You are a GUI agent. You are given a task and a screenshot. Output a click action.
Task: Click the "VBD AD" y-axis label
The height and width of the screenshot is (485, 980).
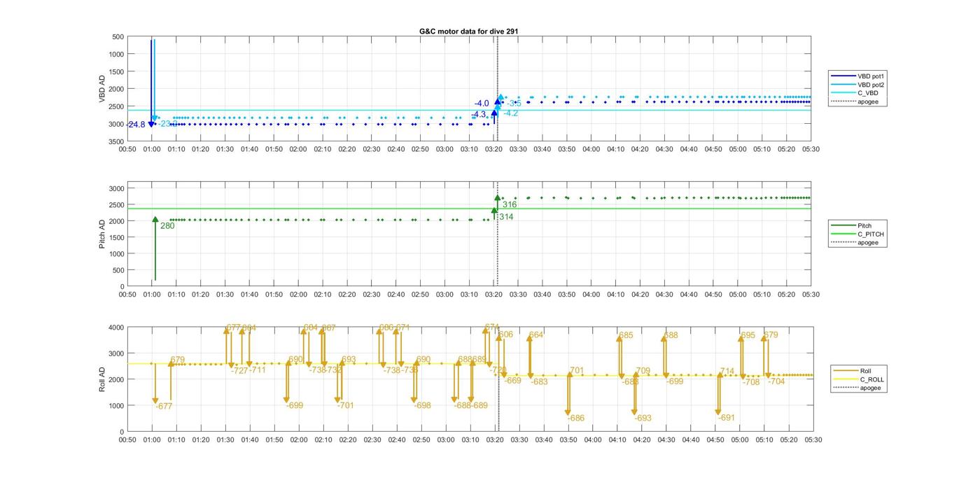point(102,89)
